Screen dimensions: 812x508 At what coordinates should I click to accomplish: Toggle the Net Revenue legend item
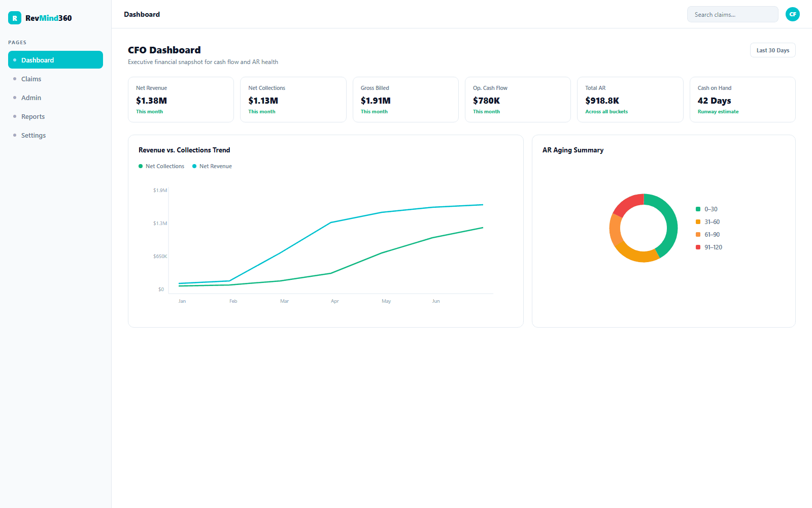212,166
